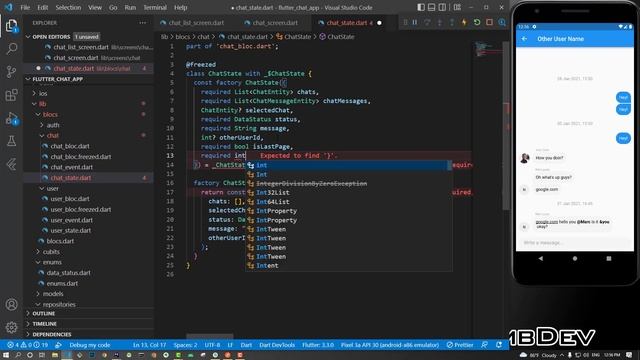Click the debug Step Out icon
Image resolution: width=640 pixels, height=360 pixels.
[x=452, y=22]
